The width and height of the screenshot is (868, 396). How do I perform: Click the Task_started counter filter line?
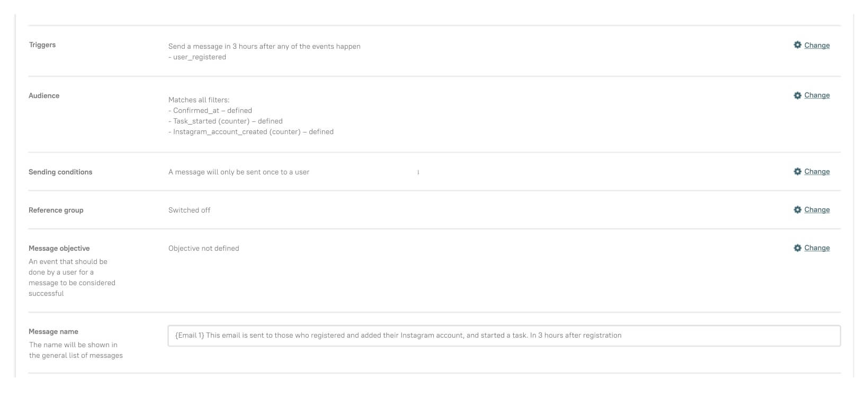coord(226,121)
